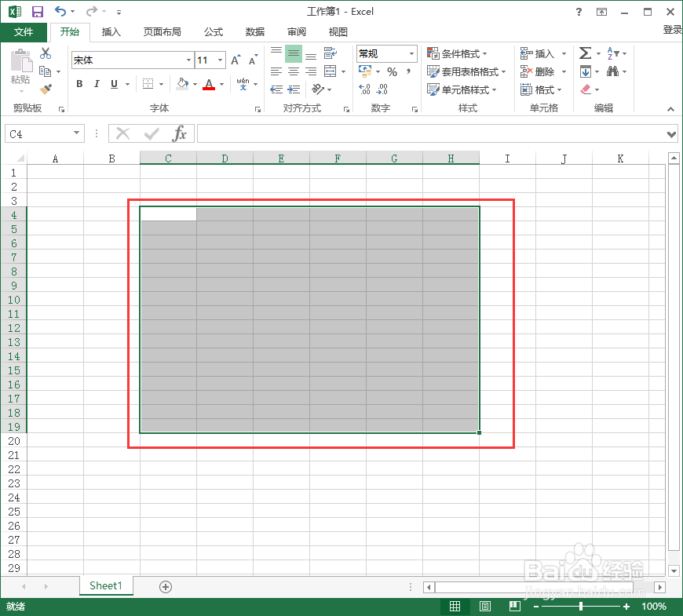This screenshot has width=683, height=616.
Task: Open the Name Box C4 dropdown
Action: click(x=76, y=133)
